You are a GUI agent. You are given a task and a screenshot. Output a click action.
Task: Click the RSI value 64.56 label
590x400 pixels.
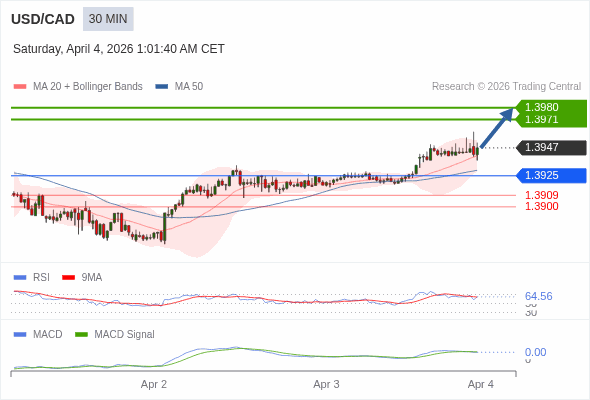pos(538,296)
